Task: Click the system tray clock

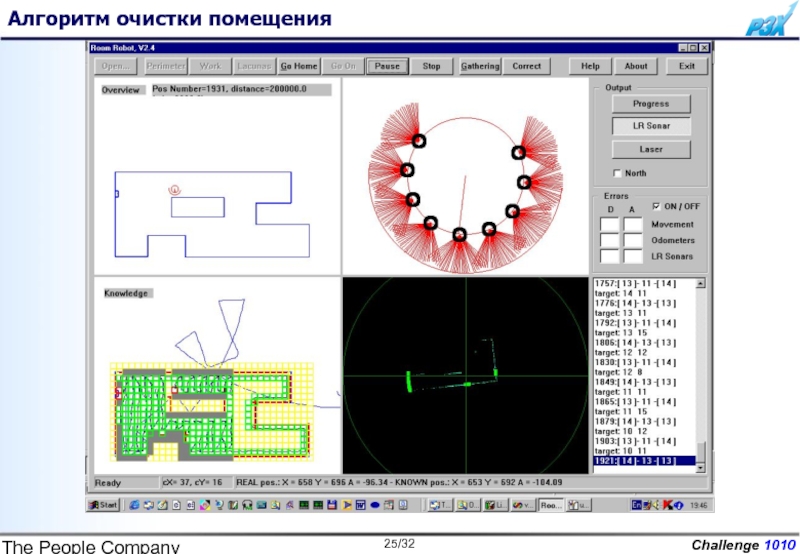Action: click(698, 505)
